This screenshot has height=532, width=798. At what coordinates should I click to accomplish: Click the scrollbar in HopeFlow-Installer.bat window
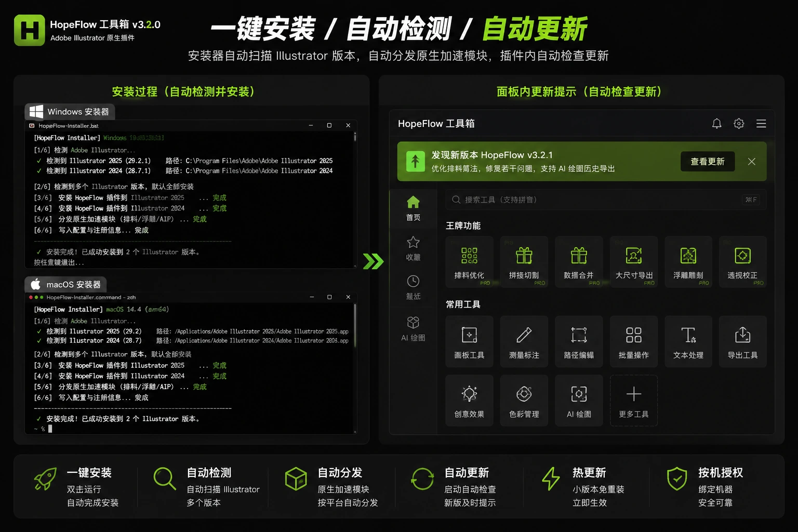tap(355, 137)
